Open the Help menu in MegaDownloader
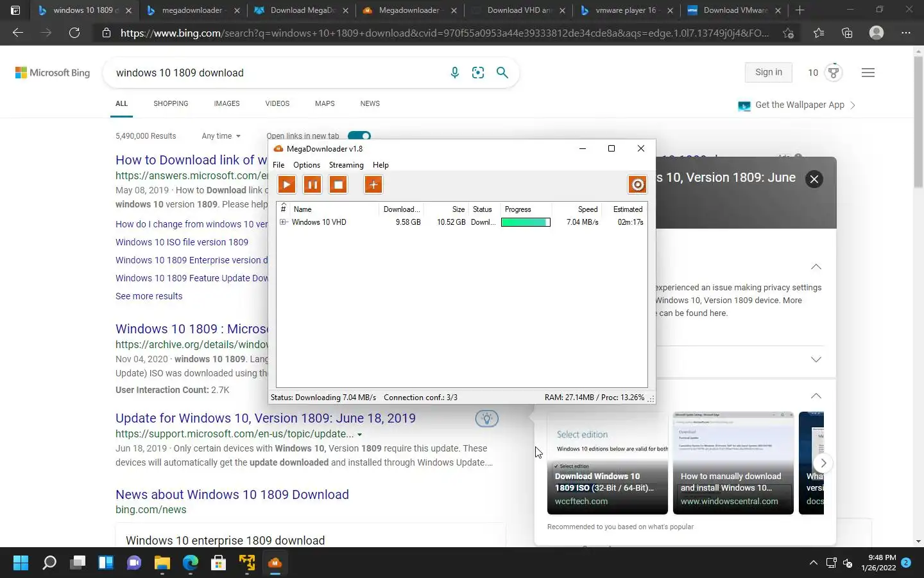The image size is (924, 578). (x=381, y=165)
